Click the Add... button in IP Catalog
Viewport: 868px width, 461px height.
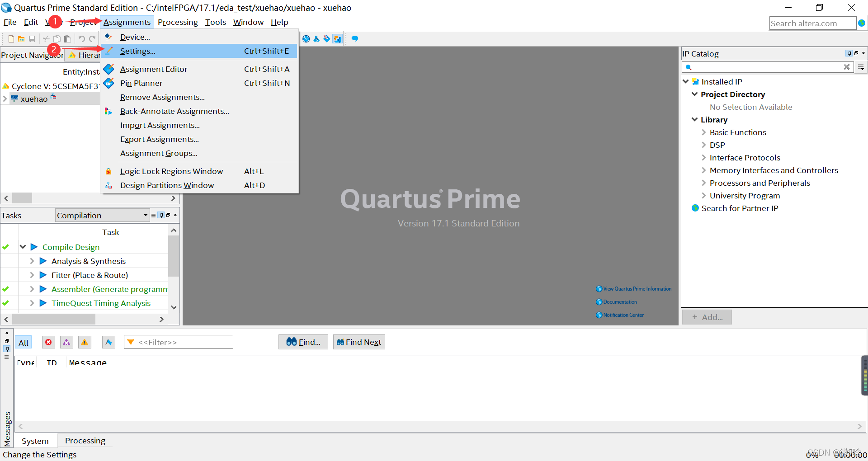[707, 317]
